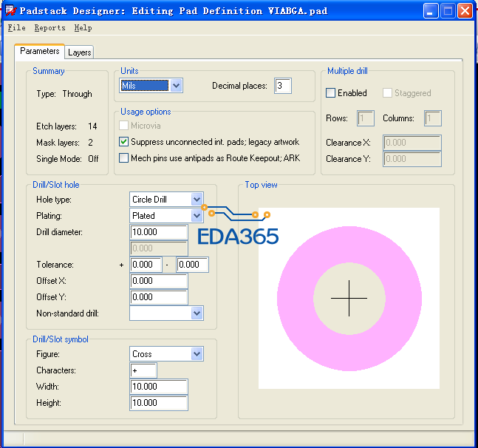Enable Multiple drill checkbox
This screenshot has height=448, width=478.
click(x=330, y=92)
